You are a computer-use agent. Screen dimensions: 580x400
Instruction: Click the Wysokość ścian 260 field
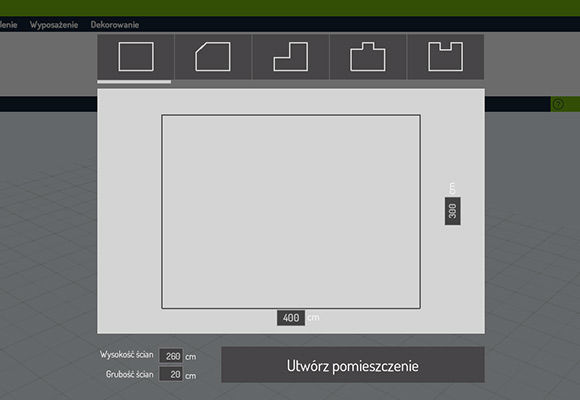pyautogui.click(x=171, y=356)
